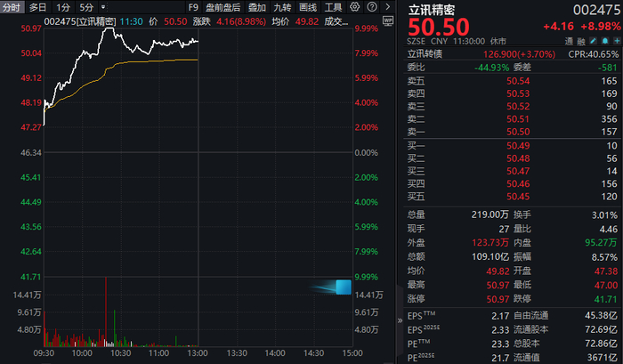Click 总股本 value 72.86亿

[602, 344]
